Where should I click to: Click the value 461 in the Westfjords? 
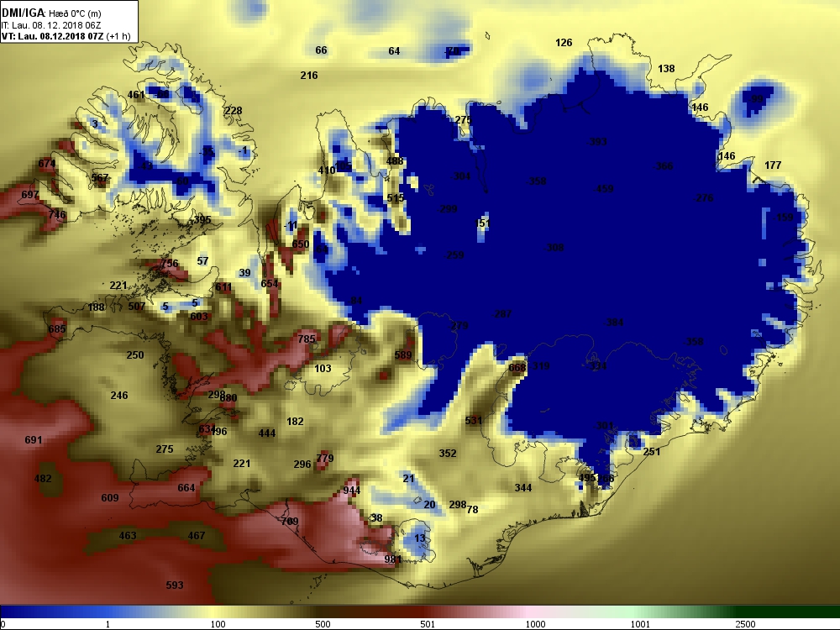(x=135, y=95)
